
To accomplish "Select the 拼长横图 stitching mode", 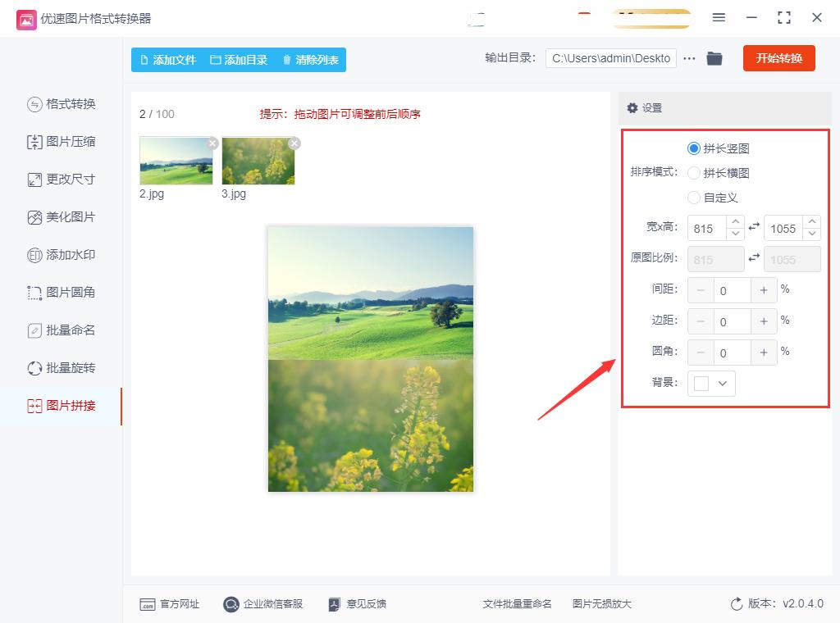I will (693, 173).
